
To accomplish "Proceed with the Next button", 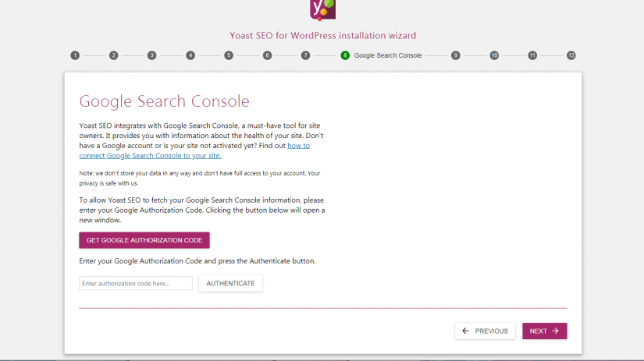I will [x=545, y=331].
